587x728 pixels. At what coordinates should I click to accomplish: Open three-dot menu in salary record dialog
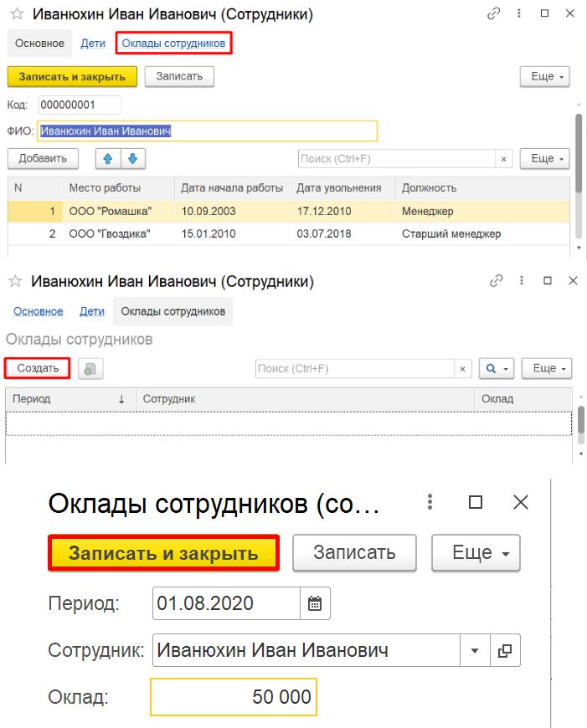tap(430, 502)
